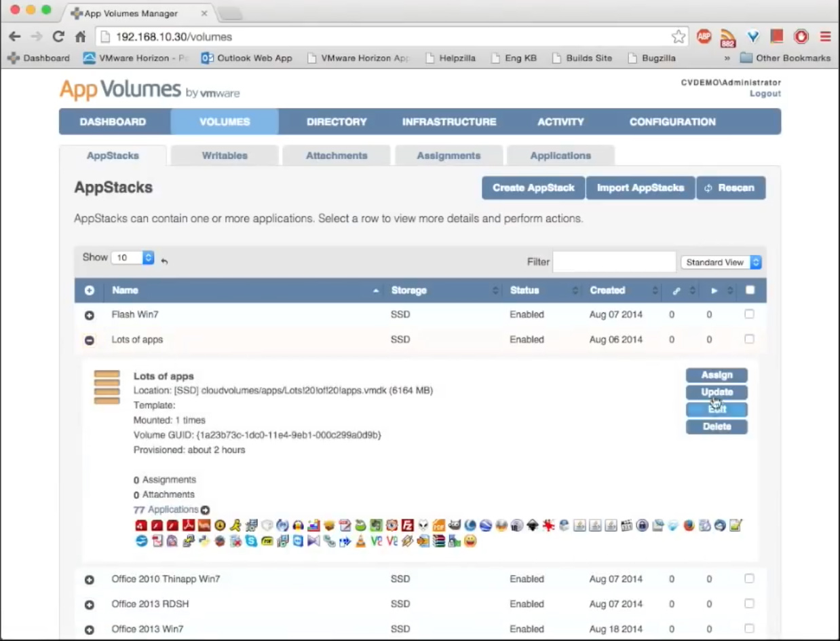
Task: Open the Adblock Plus extension icon
Action: (704, 37)
